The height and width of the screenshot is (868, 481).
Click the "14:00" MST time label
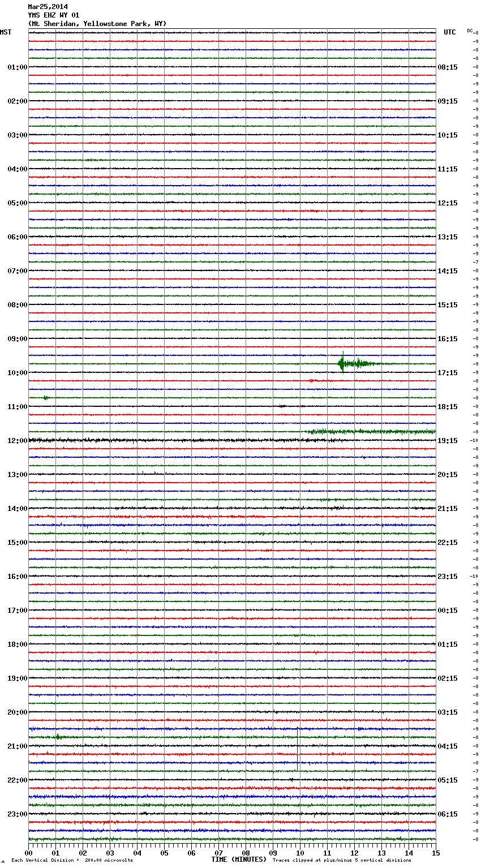tap(18, 509)
